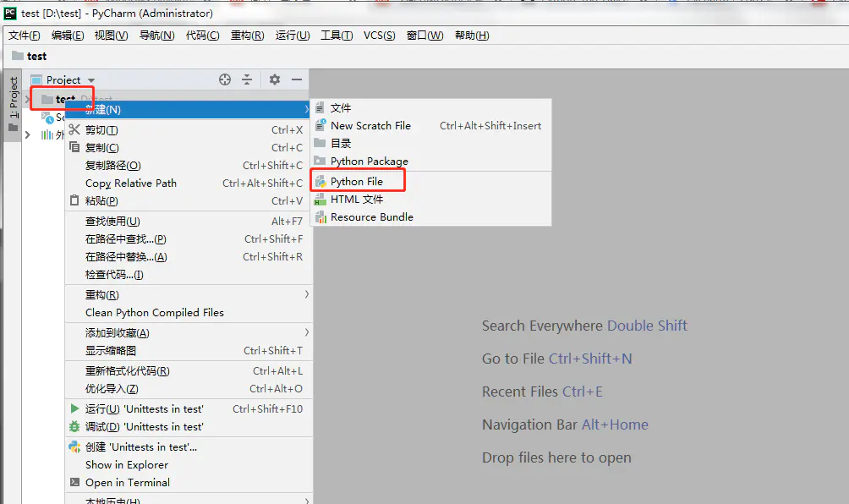The image size is (849, 504).
Task: Click the Resource Bundle icon
Action: click(x=320, y=217)
